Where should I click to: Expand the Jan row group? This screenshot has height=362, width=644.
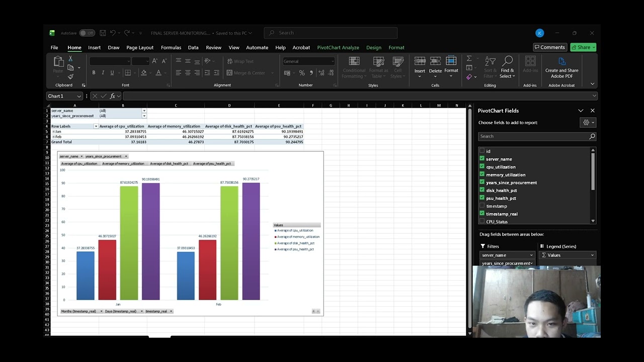pyautogui.click(x=53, y=132)
